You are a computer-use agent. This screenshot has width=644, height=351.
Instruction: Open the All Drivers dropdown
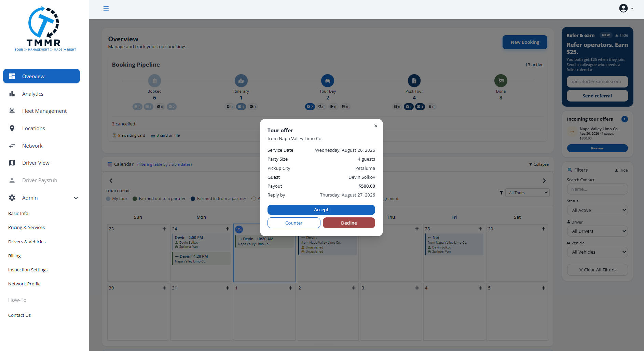[x=598, y=231]
